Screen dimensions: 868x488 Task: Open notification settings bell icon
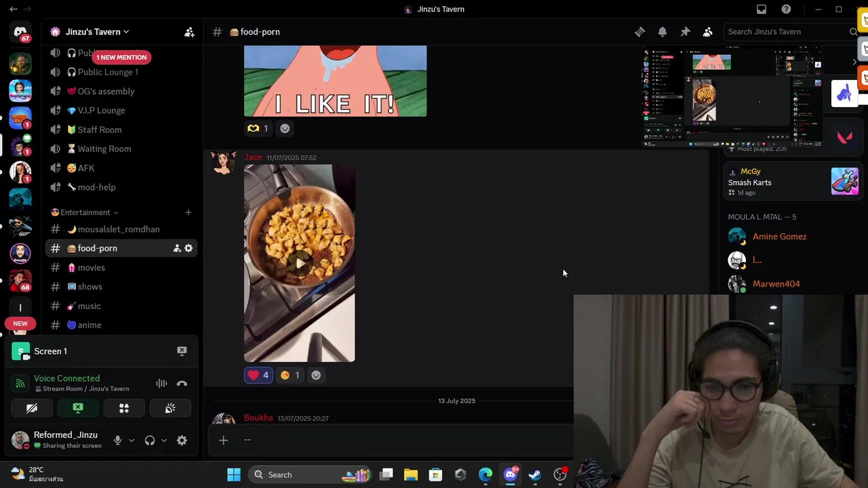(663, 32)
